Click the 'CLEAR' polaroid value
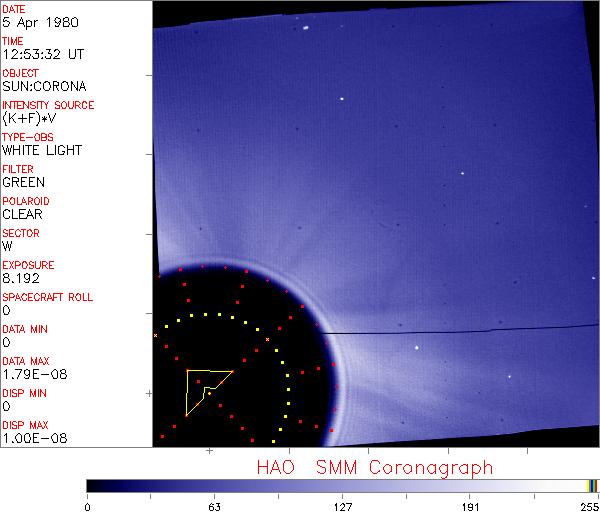The width and height of the screenshot is (600, 512). (x=23, y=215)
